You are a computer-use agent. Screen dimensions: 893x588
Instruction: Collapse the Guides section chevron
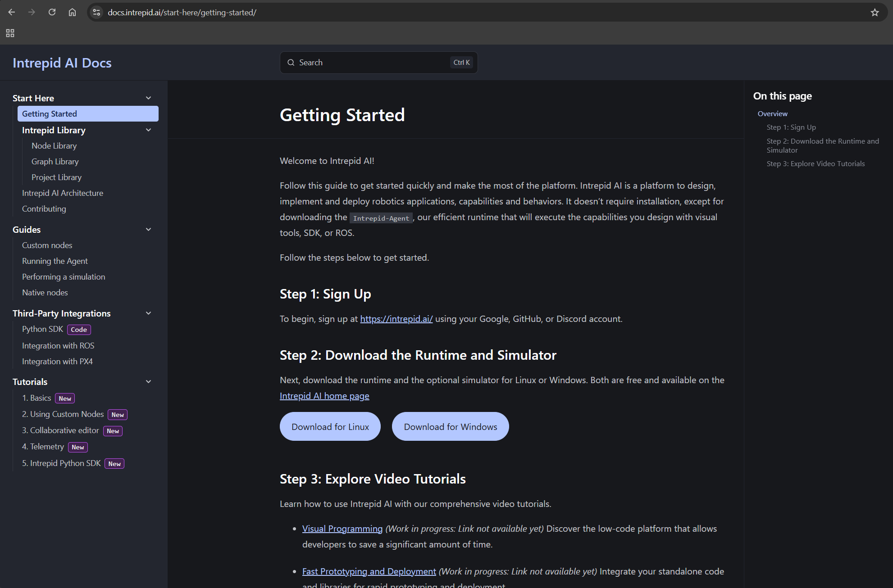coord(148,229)
